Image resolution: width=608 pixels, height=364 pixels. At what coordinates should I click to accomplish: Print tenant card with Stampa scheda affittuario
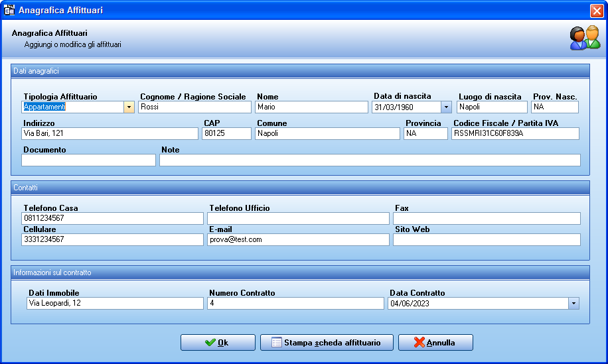pyautogui.click(x=327, y=343)
